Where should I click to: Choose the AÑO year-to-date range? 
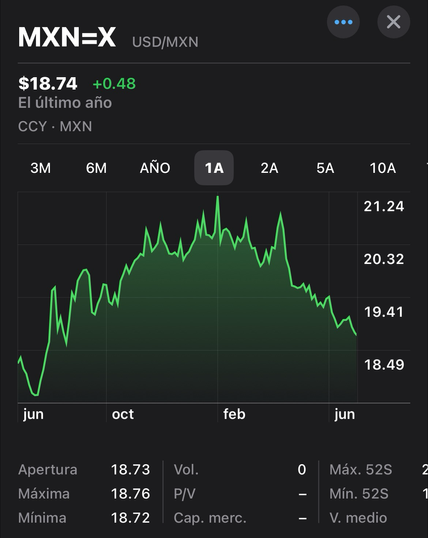(155, 168)
